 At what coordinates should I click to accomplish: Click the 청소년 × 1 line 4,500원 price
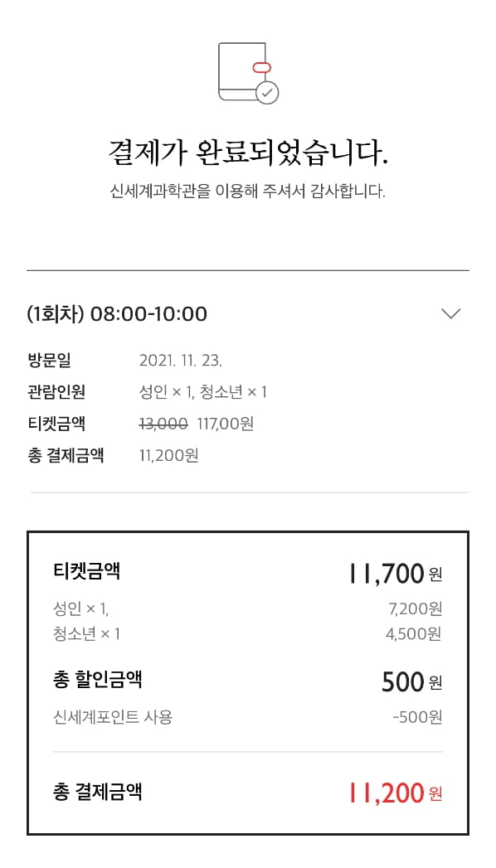click(x=414, y=633)
